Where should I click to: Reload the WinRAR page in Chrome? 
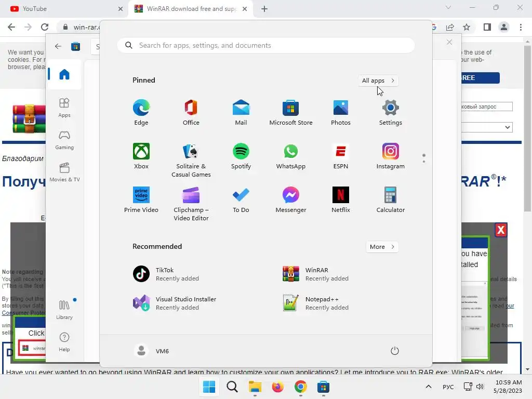(45, 27)
